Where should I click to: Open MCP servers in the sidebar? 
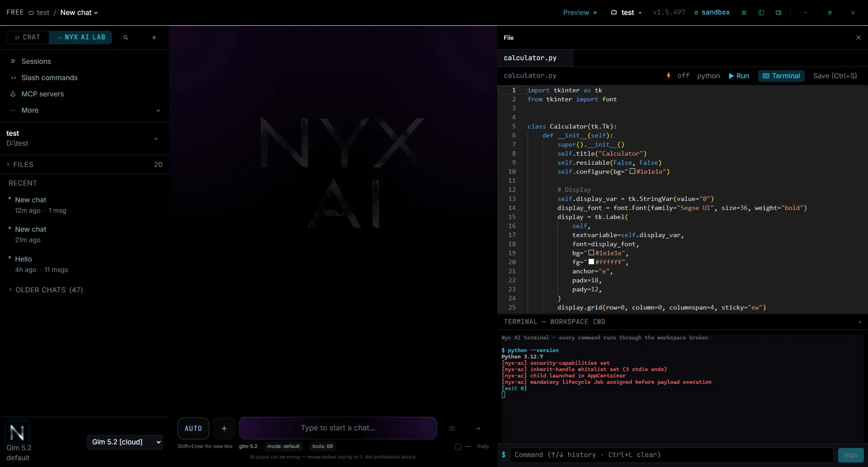[85, 94]
